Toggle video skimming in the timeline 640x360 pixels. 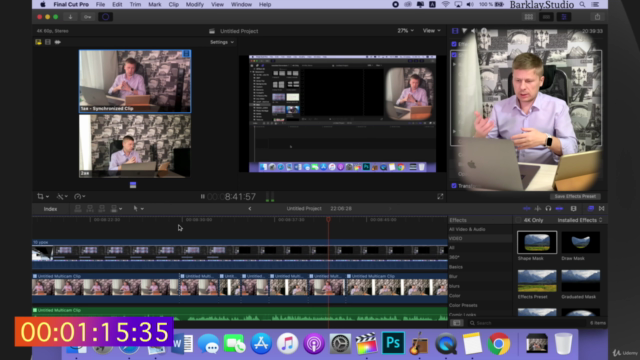pyautogui.click(x=527, y=209)
